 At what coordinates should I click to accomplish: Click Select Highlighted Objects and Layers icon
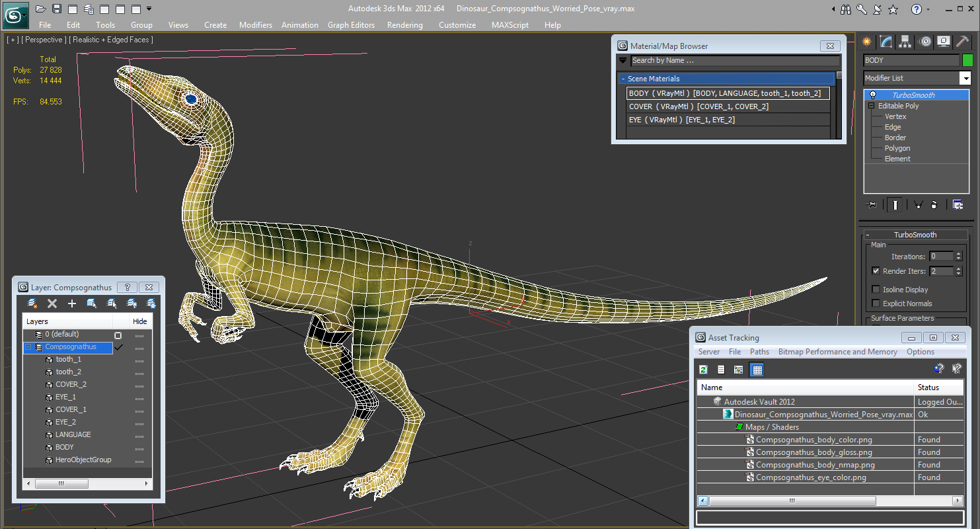click(92, 304)
